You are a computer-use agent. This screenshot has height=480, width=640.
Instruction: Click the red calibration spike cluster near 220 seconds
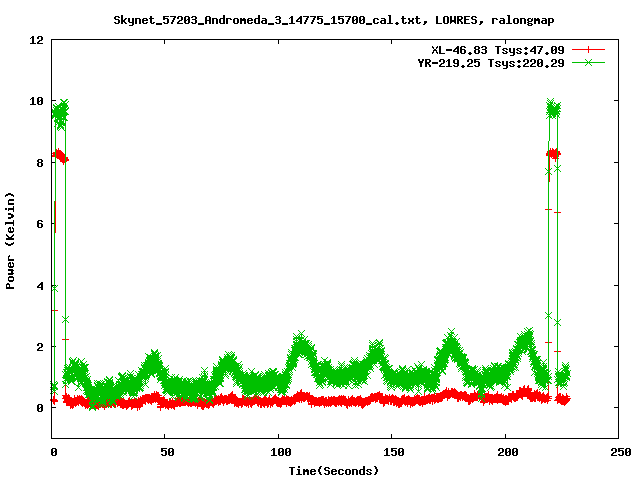(x=553, y=154)
